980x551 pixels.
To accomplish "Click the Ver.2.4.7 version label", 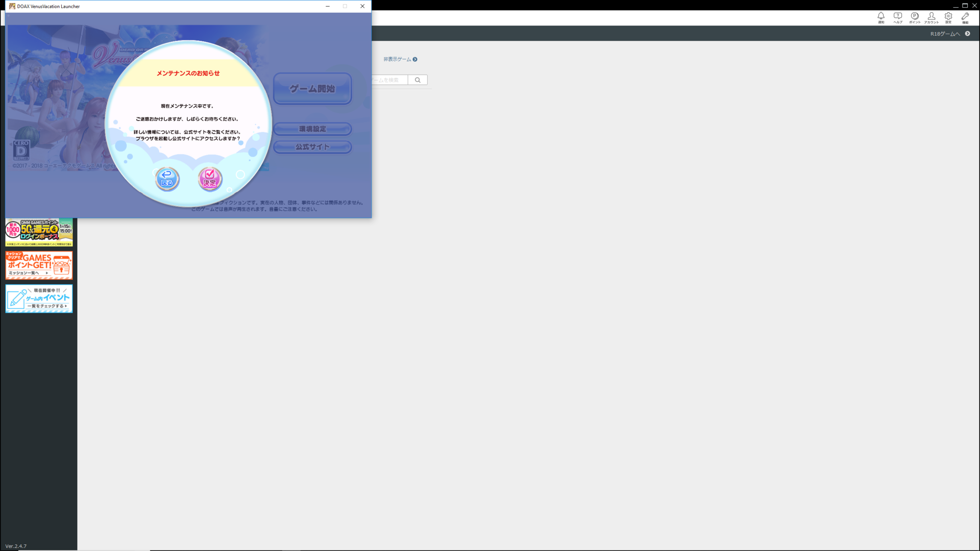I will pyautogui.click(x=16, y=546).
